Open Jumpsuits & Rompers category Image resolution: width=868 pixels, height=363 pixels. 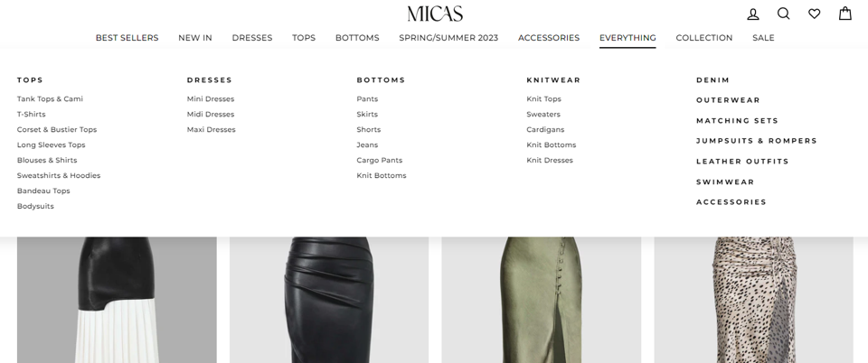click(757, 141)
